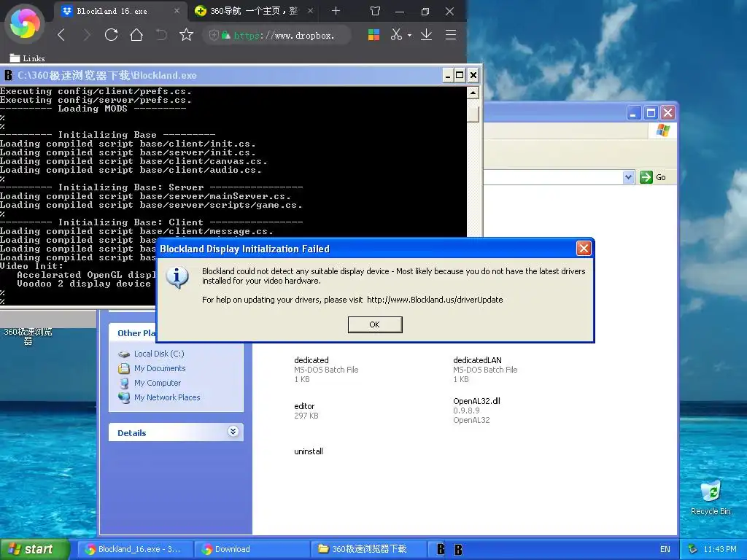Open the Start menu

pyautogui.click(x=35, y=549)
